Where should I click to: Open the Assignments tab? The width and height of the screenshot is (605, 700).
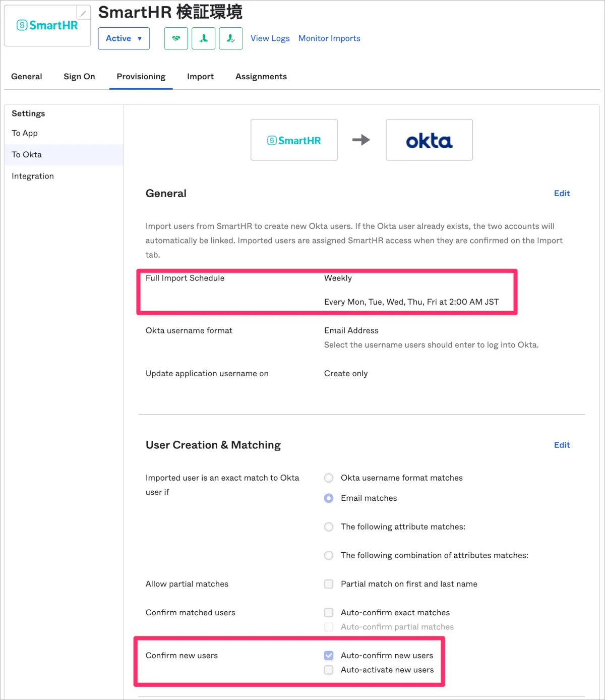coord(261,77)
